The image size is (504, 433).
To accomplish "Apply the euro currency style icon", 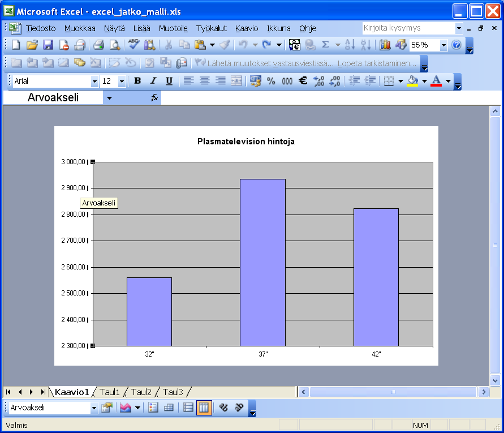I will pyautogui.click(x=303, y=81).
